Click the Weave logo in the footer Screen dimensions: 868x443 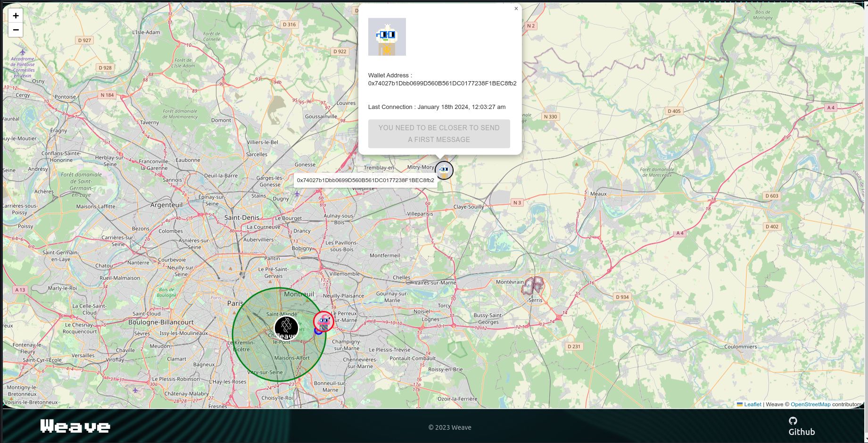(x=75, y=426)
